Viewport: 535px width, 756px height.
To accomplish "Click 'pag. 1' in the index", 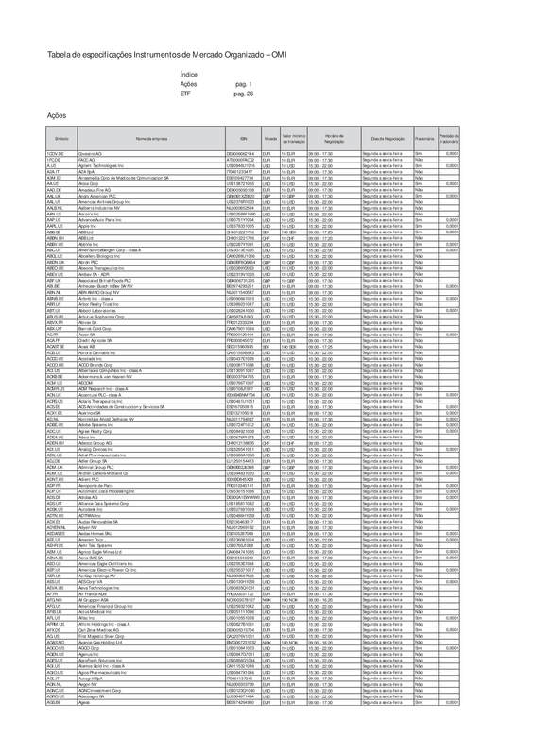I will coord(244,84).
